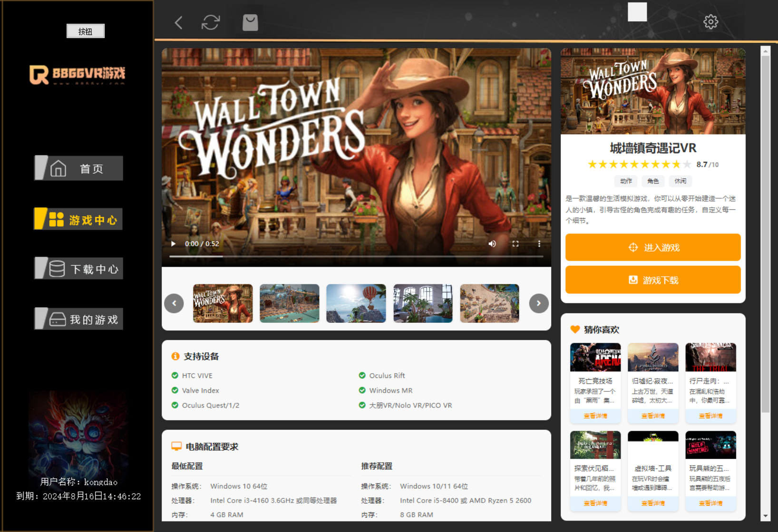Click the 休闲 genre tag

pos(680,181)
